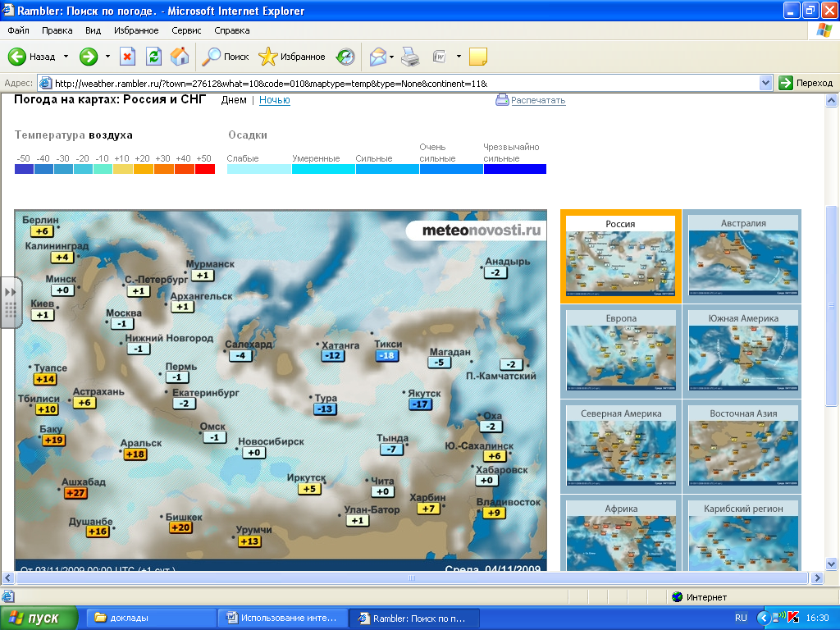Expand hidden tray icons with the arrow
The height and width of the screenshot is (630, 840).
click(764, 618)
